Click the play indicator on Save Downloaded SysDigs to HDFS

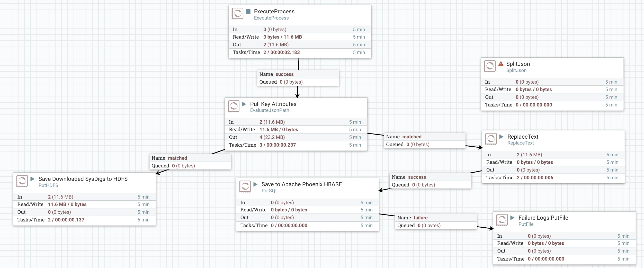pos(32,179)
